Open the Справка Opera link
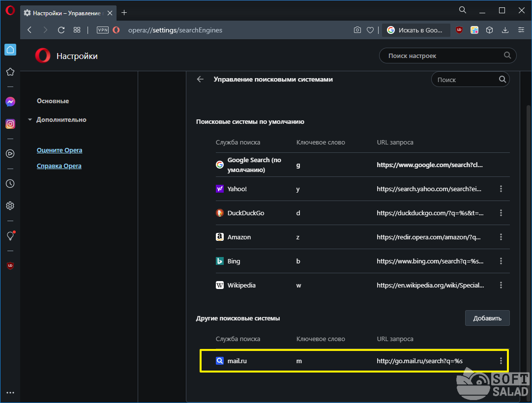The height and width of the screenshot is (403, 532). (59, 166)
